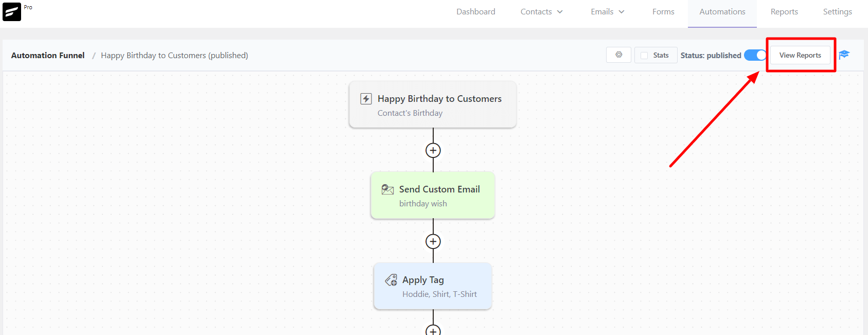Toggle the published status switch

(755, 55)
